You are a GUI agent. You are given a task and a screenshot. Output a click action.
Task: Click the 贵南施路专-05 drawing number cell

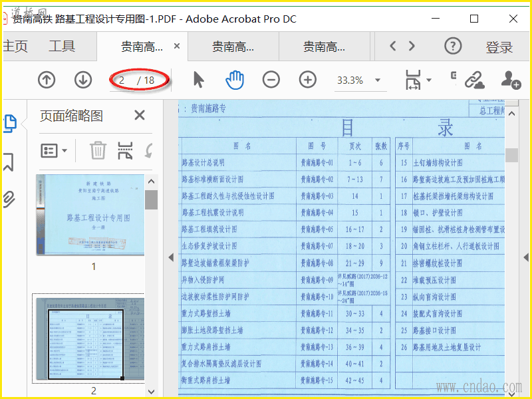point(317,229)
